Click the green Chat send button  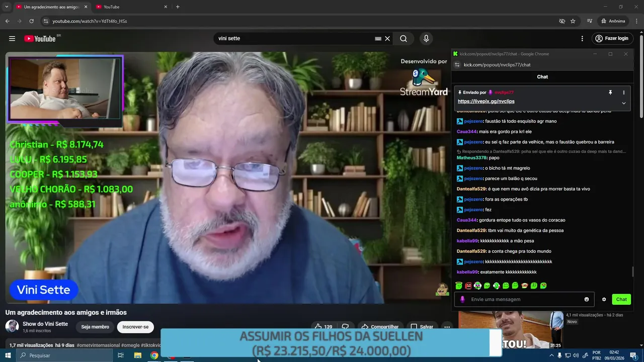(621, 299)
